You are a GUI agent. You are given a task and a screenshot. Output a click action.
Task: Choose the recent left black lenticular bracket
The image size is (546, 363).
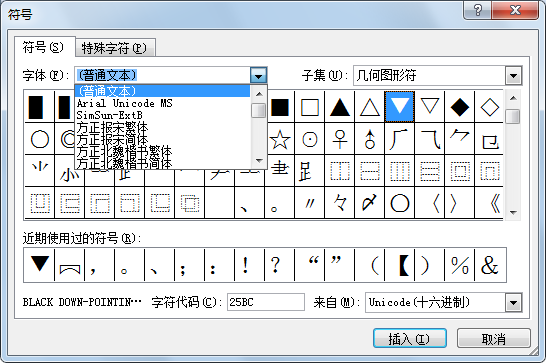tap(399, 265)
